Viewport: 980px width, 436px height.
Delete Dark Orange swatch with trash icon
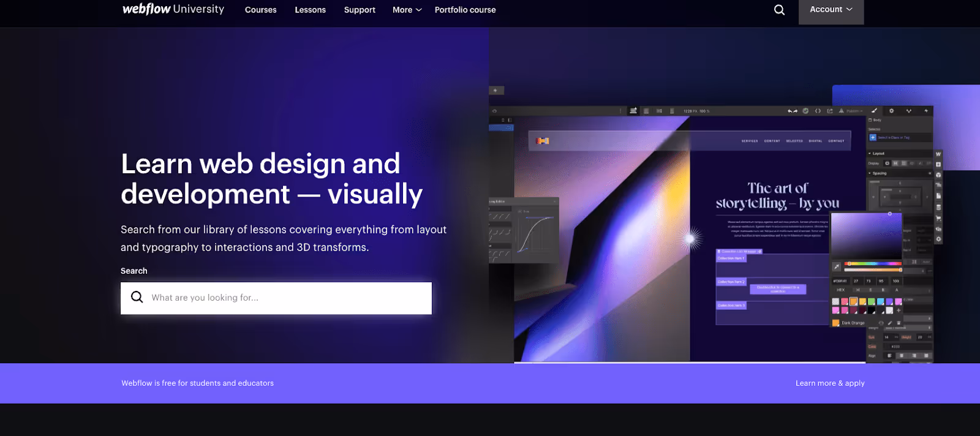coord(899,323)
